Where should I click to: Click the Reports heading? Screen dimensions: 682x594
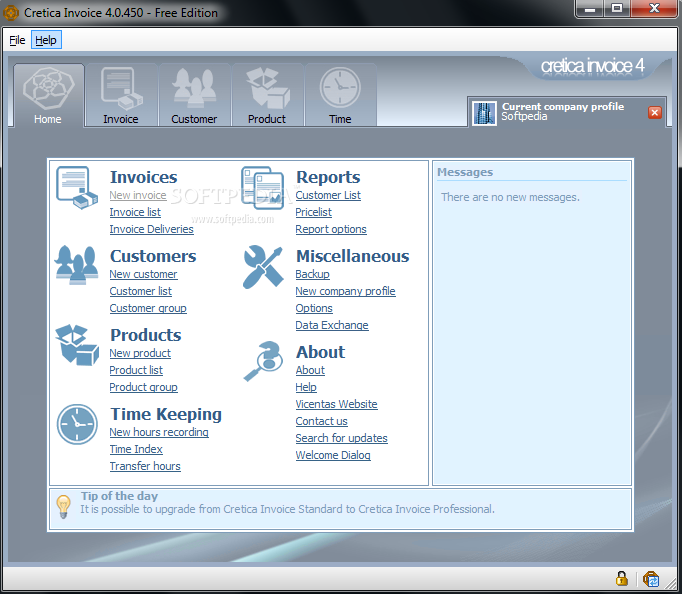point(328,177)
